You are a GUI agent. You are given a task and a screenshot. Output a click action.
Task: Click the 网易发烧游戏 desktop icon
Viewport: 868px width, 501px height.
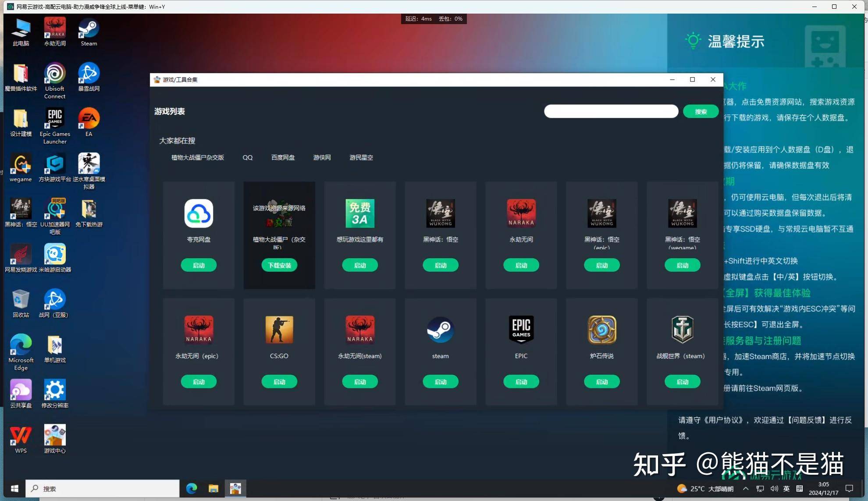21,258
